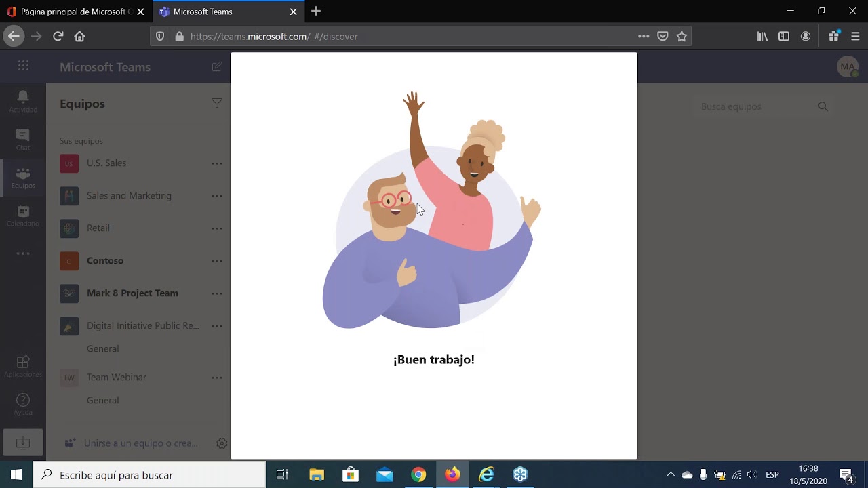Viewport: 868px width, 488px height.
Task: Open more options for Retail team
Action: 217,228
